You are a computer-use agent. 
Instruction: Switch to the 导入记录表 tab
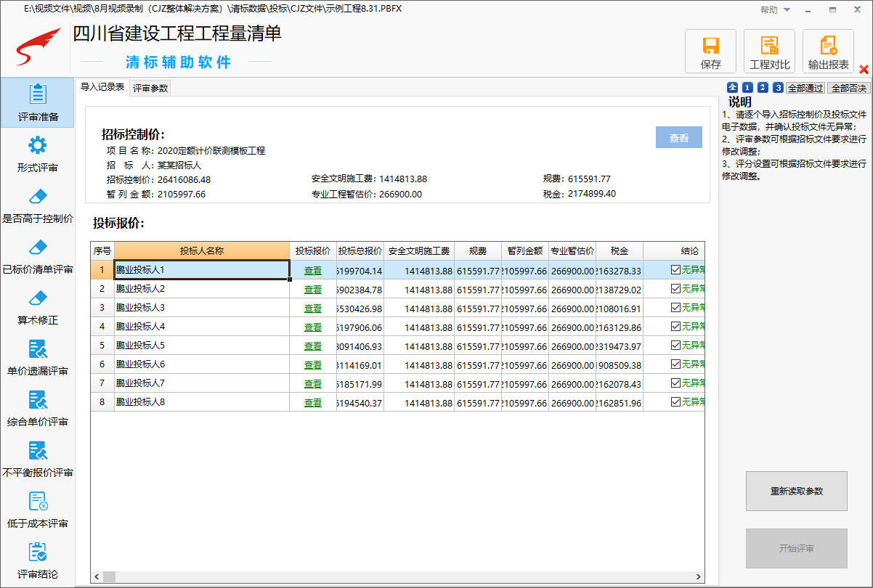point(102,87)
